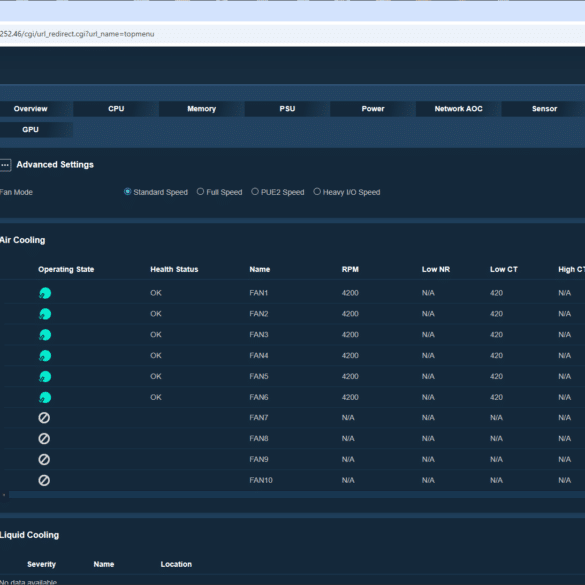Open the CPU tab
This screenshot has width=585, height=585.
116,109
